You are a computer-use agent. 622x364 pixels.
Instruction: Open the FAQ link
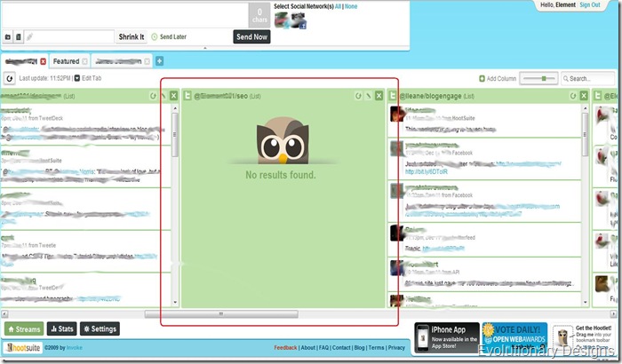pyautogui.click(x=323, y=348)
